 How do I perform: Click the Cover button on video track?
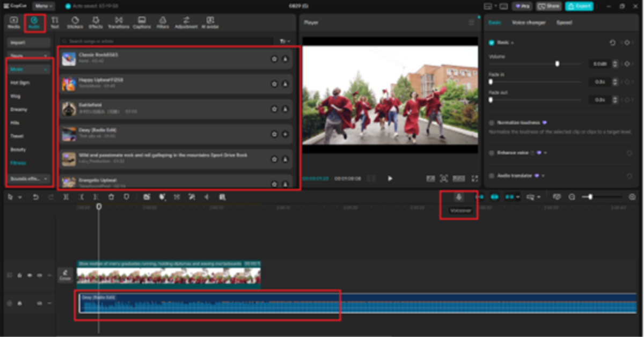(65, 275)
